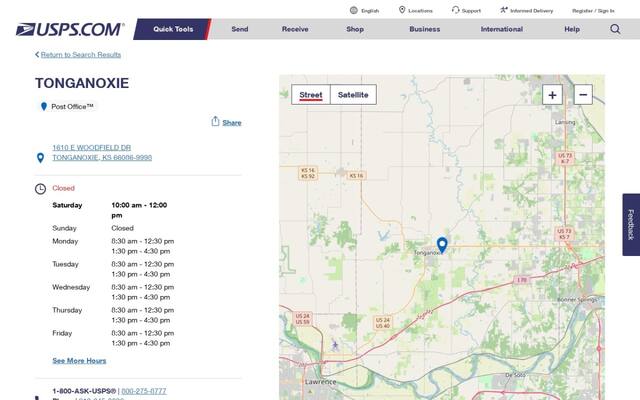Click the Wednesday row label
640x400 pixels.
point(71,287)
